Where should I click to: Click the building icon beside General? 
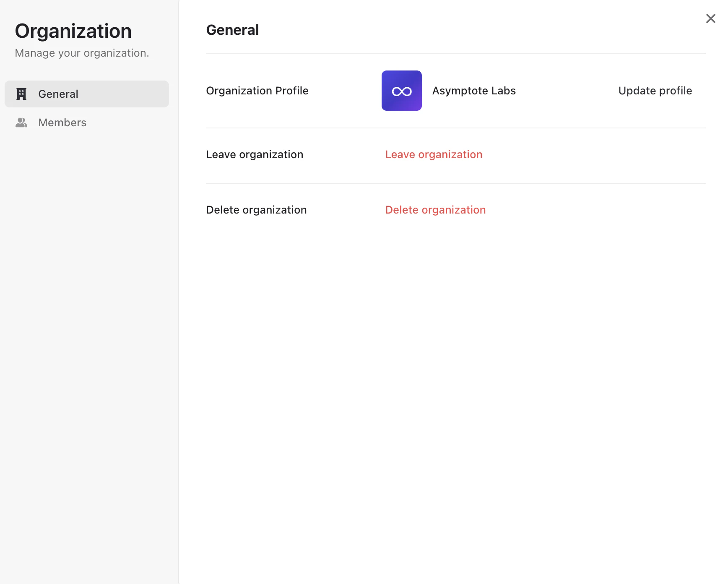pos(21,94)
